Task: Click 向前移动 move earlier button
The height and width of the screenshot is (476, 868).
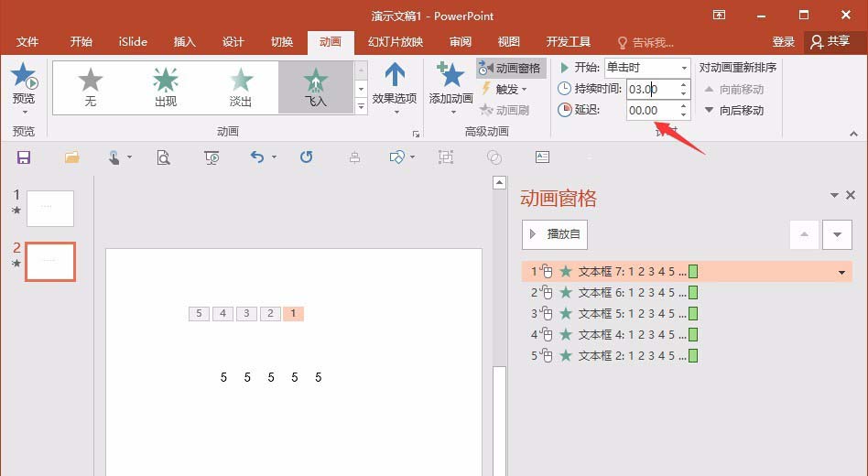Action: pos(734,89)
